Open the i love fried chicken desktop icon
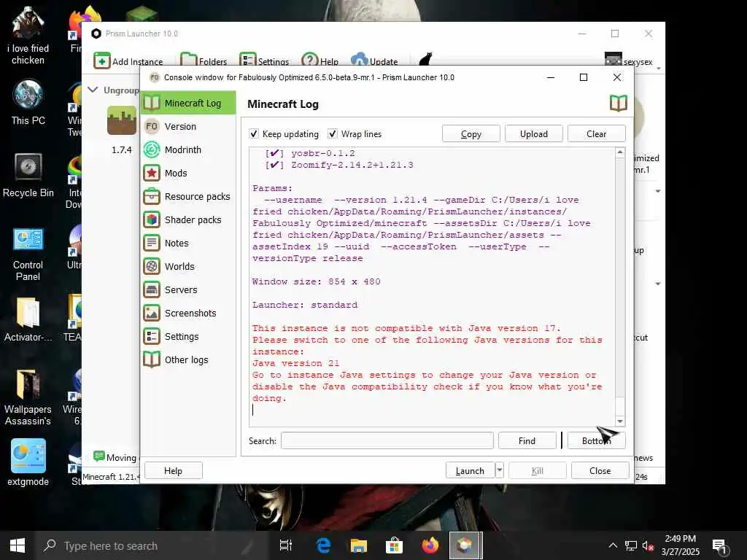The width and height of the screenshot is (747, 560). tap(28, 36)
